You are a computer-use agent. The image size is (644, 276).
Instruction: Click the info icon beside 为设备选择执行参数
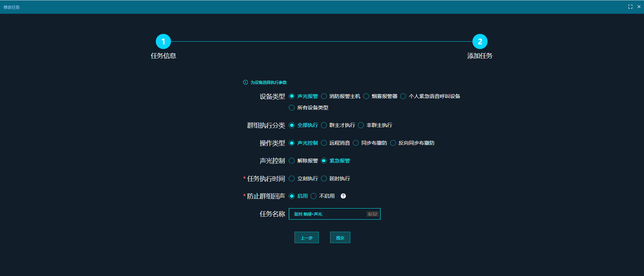coord(245,82)
